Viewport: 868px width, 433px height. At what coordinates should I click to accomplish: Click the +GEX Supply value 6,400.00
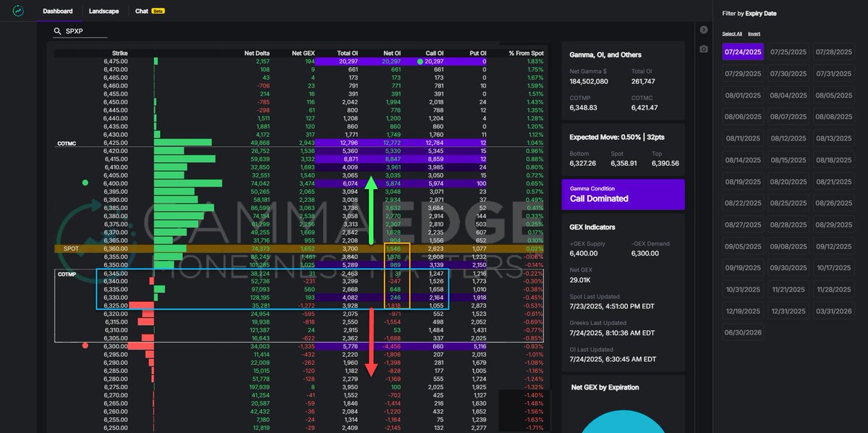[583, 253]
